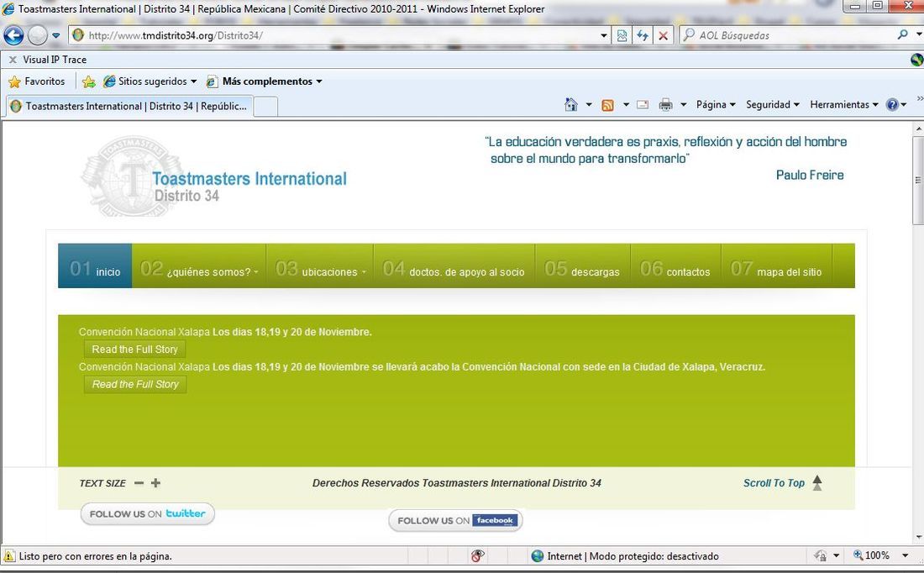The image size is (924, 573).
Task: Open the Sitios sugeridos dropdown
Action: pos(150,81)
